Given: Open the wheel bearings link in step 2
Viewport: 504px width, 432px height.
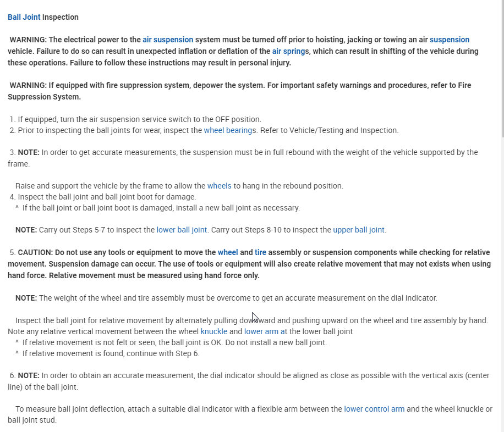Looking at the screenshot, I should click(x=228, y=130).
